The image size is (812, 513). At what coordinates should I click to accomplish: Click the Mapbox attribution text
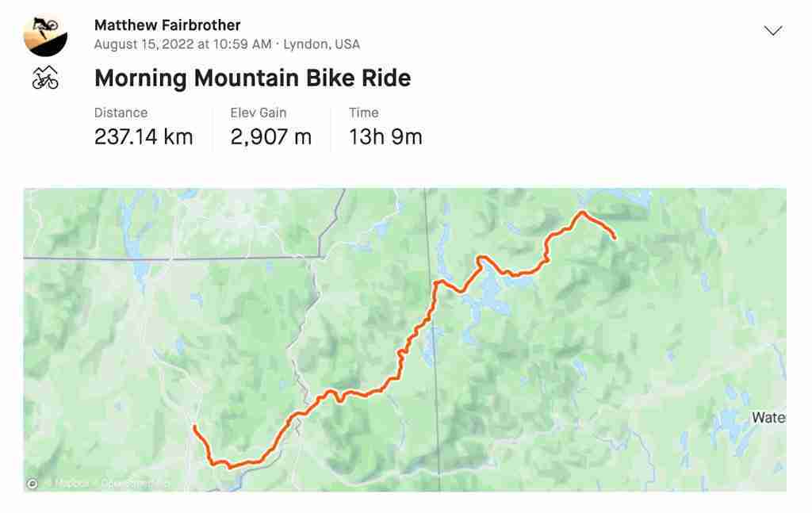[71, 484]
